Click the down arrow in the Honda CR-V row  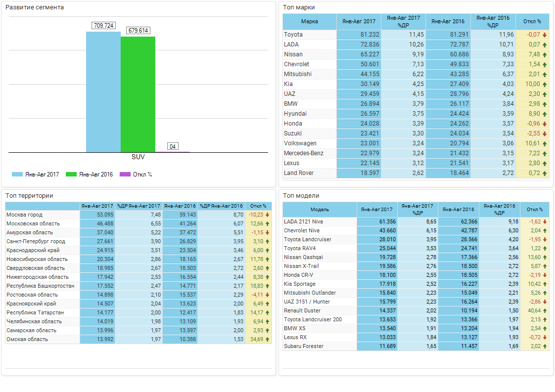(x=545, y=275)
